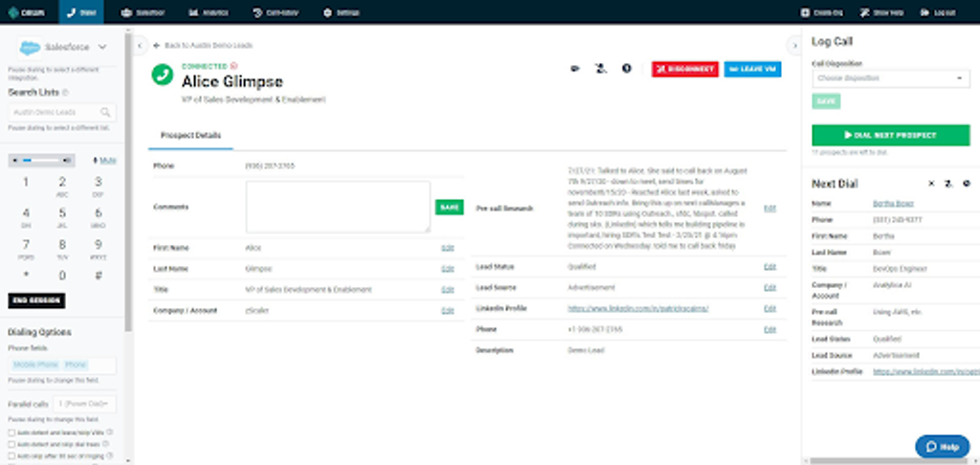Open the Parallel calls dropdown
The height and width of the screenshot is (465, 980).
[x=84, y=404]
